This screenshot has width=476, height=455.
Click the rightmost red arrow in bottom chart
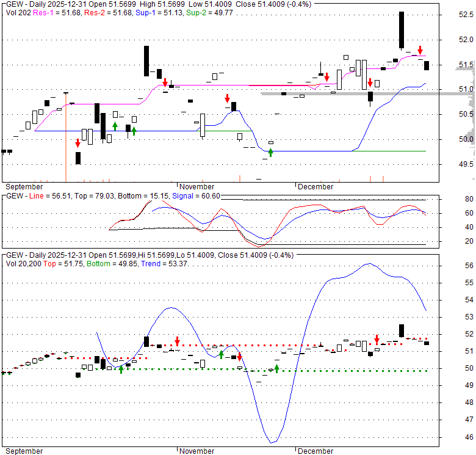377,339
